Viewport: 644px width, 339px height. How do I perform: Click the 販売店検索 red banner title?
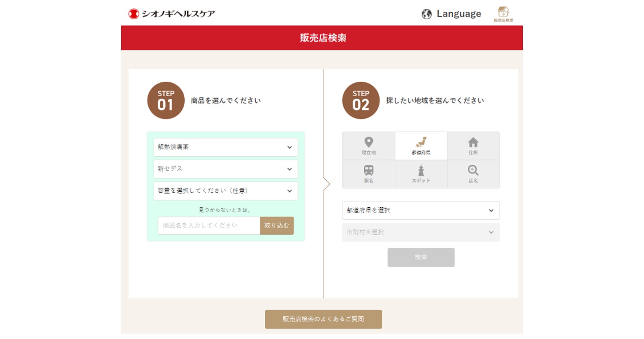click(323, 38)
